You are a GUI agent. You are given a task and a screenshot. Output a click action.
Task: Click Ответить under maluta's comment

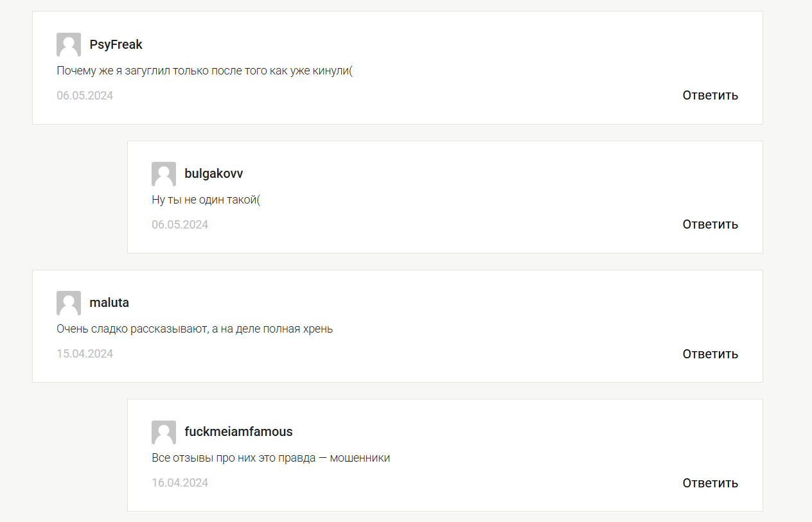pyautogui.click(x=710, y=354)
